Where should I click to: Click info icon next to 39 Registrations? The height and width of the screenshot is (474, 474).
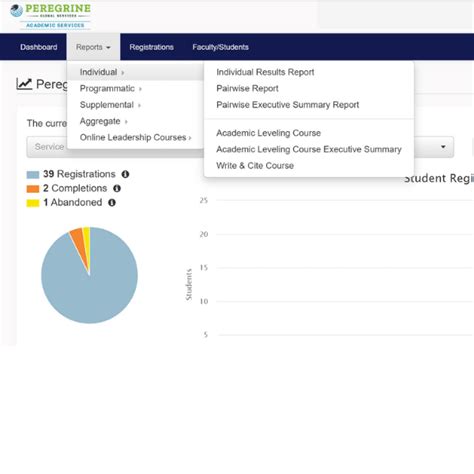tap(125, 174)
